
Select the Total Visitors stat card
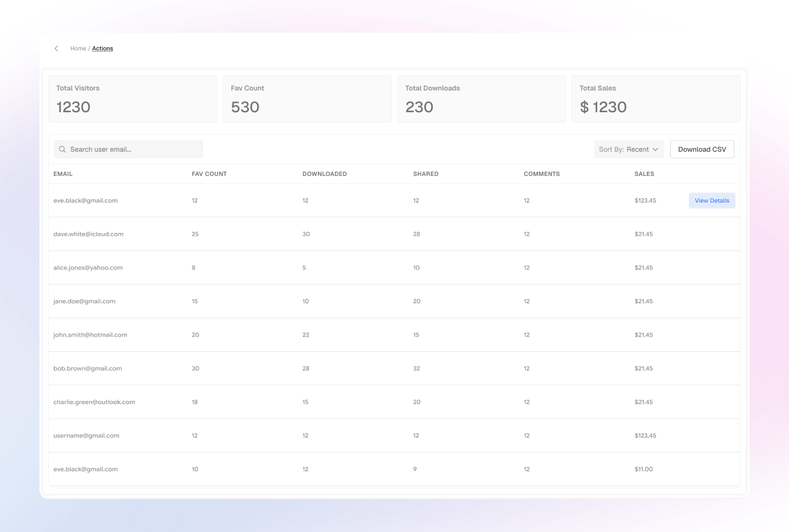pos(132,99)
